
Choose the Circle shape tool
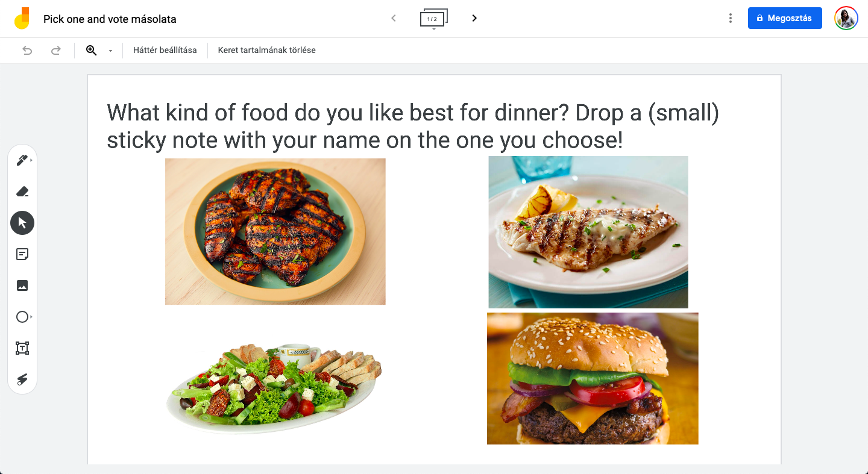click(22, 317)
